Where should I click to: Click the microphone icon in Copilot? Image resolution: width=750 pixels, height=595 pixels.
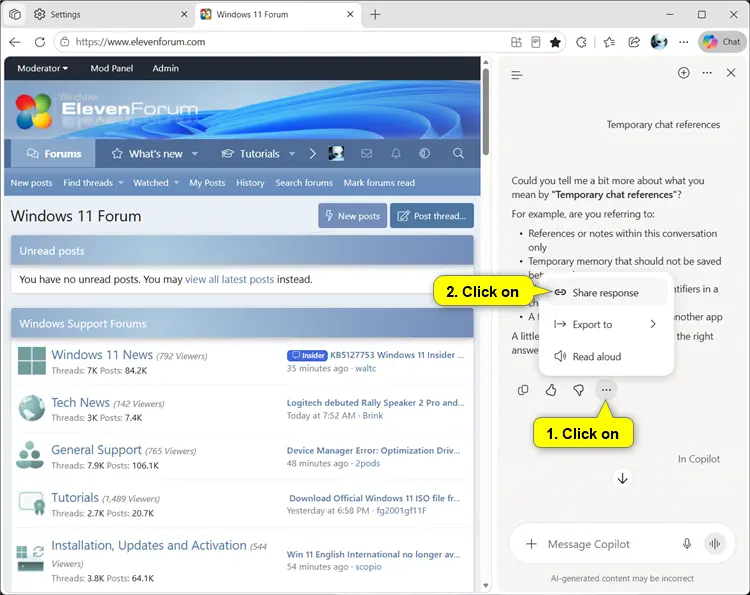pos(687,544)
